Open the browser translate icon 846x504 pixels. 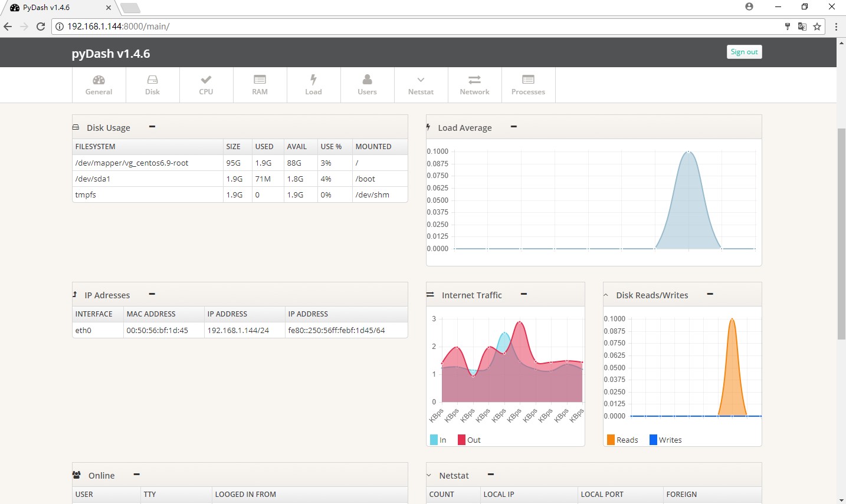pyautogui.click(x=802, y=27)
